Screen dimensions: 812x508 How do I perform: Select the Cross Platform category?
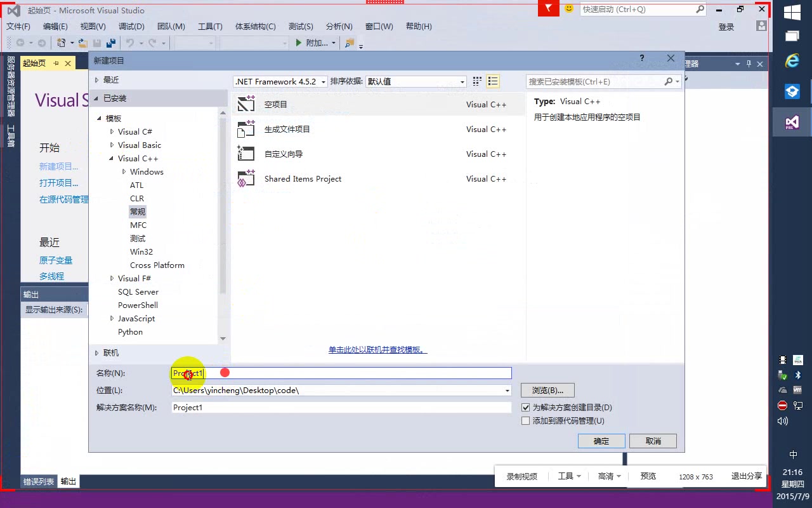(x=157, y=265)
